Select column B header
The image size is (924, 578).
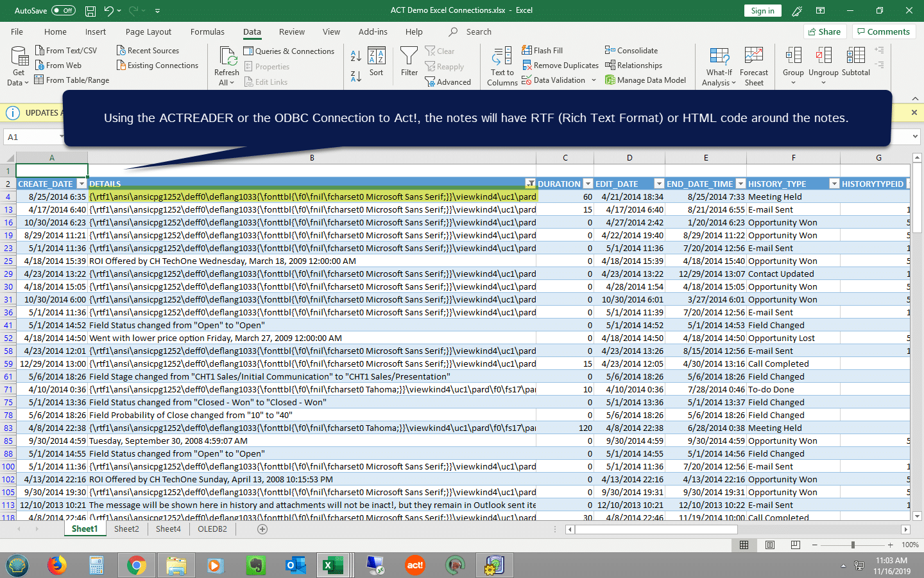coord(312,158)
